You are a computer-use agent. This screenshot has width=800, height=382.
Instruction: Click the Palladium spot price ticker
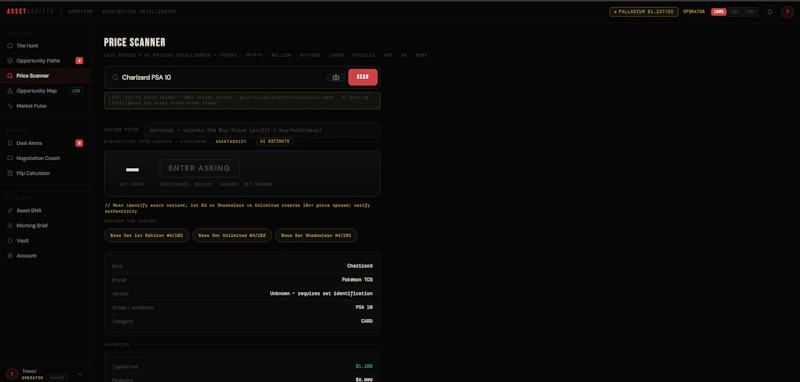point(643,12)
